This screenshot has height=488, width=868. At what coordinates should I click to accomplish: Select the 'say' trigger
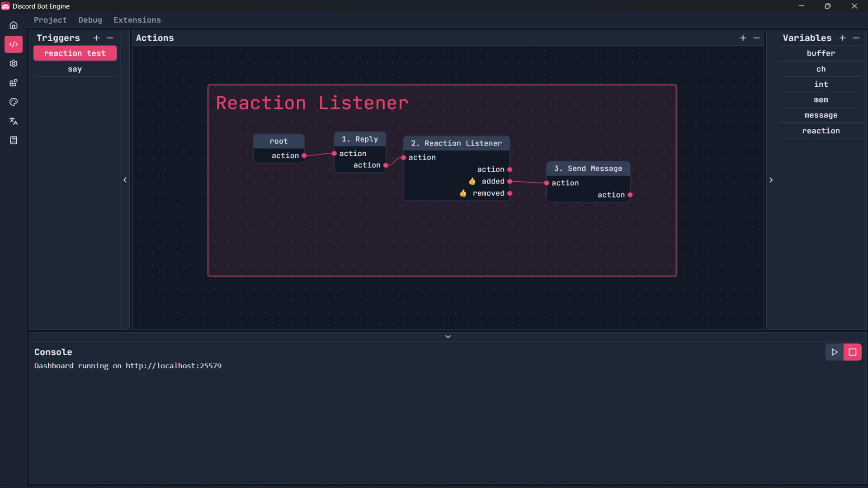click(75, 69)
